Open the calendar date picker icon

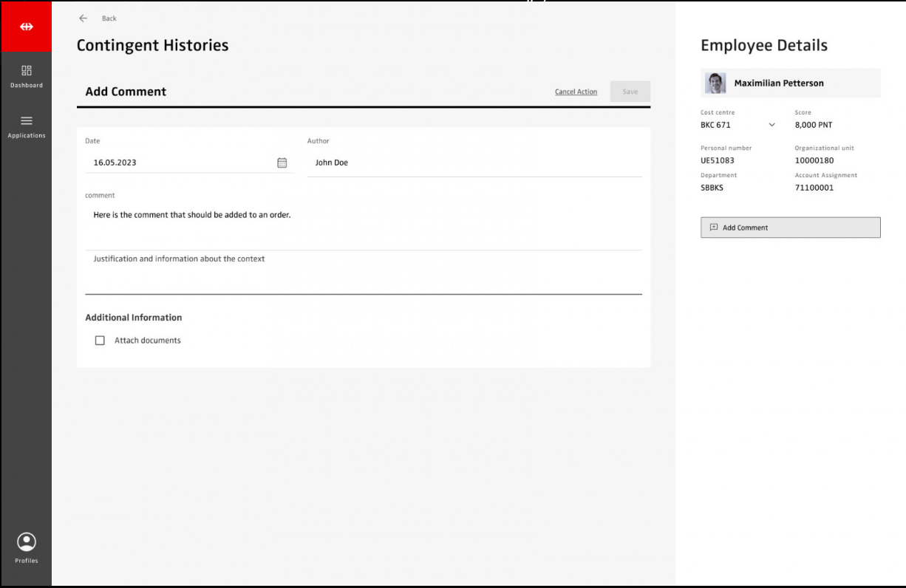282,163
